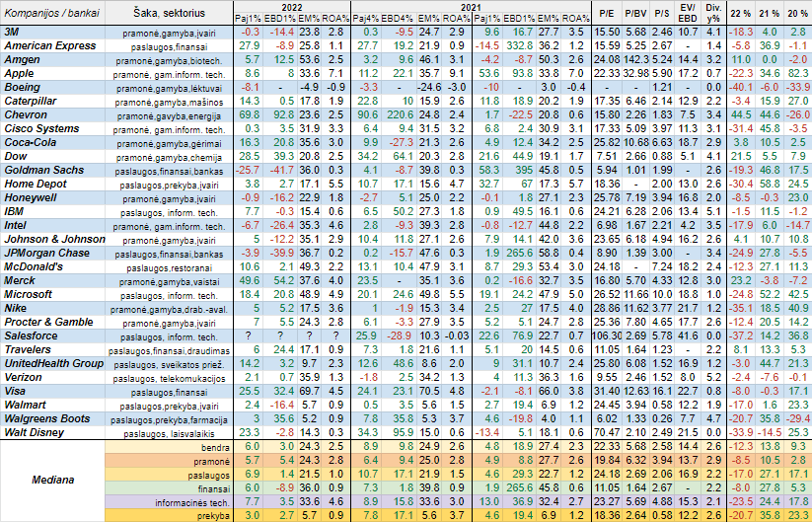Click the Intel company cell

53,225
